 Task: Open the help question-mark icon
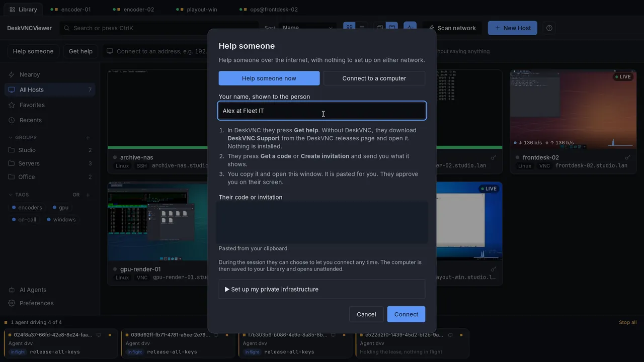coord(549,28)
